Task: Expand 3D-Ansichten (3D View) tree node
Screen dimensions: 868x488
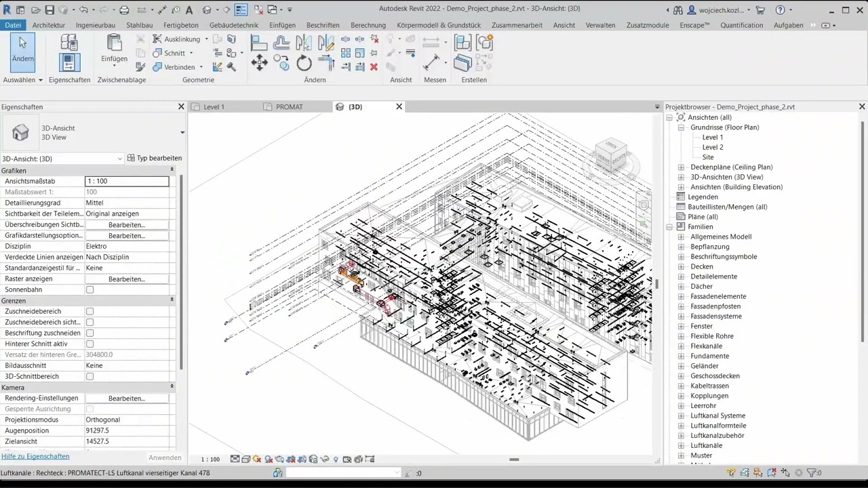Action: point(682,177)
